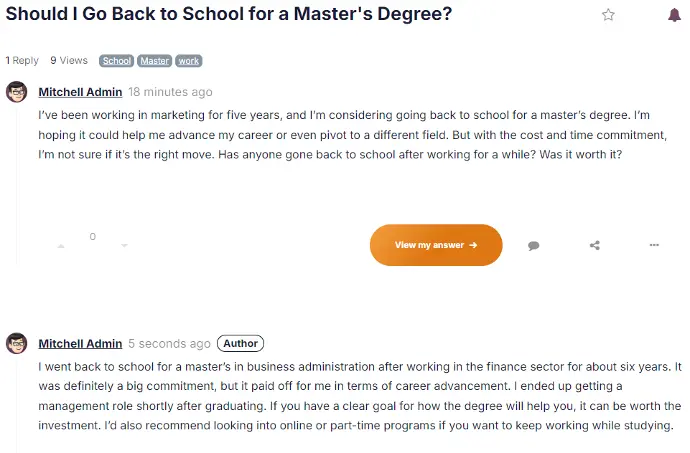This screenshot has width=690, height=453.
Task: Select the 'School' tag
Action: click(117, 61)
